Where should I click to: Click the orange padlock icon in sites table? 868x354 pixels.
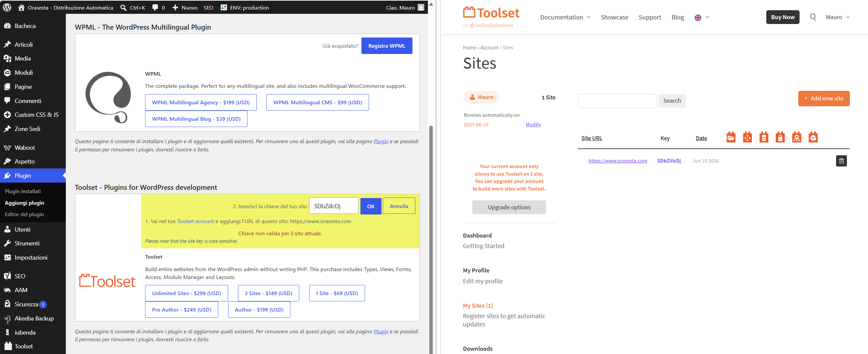point(780,138)
